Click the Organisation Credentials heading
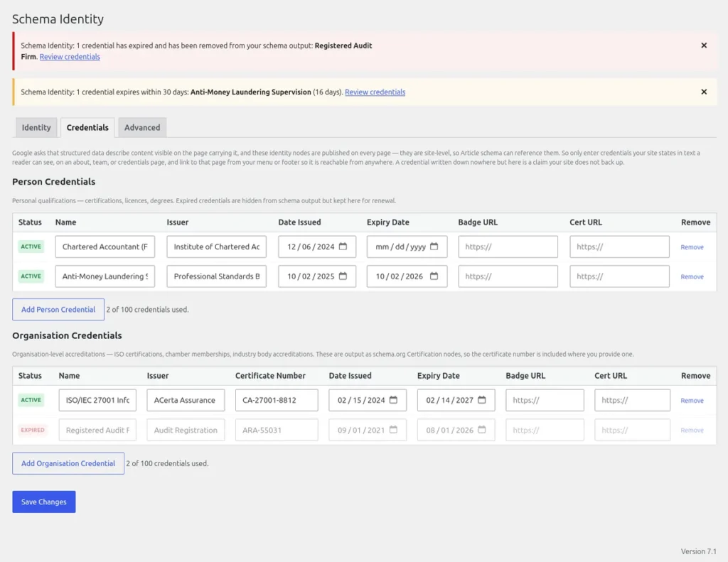This screenshot has height=562, width=728. point(68,335)
